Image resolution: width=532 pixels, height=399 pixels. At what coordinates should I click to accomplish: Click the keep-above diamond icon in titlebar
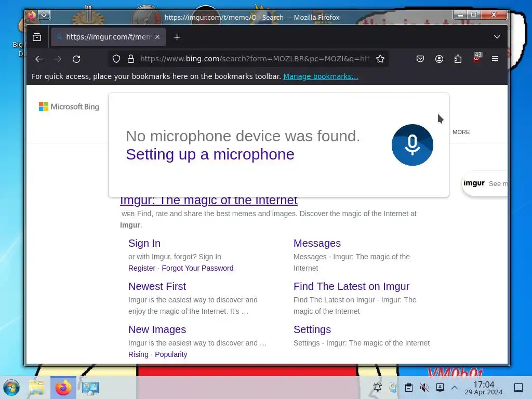[44, 15]
